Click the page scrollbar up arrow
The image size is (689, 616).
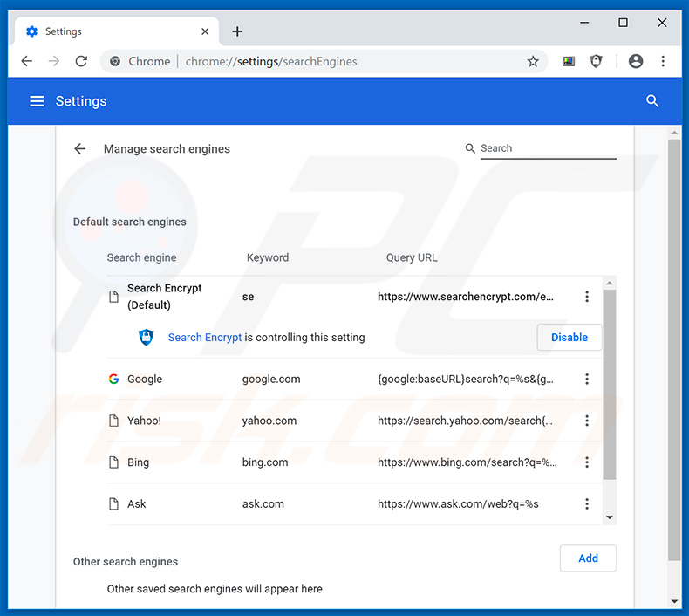[x=674, y=133]
